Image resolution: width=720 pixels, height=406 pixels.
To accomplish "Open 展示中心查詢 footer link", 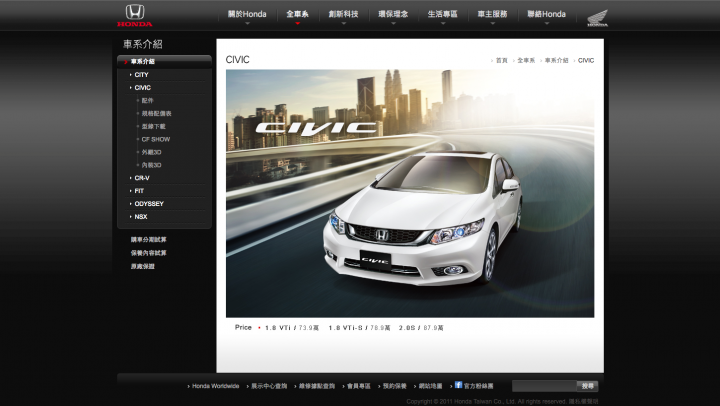I will (x=269, y=386).
